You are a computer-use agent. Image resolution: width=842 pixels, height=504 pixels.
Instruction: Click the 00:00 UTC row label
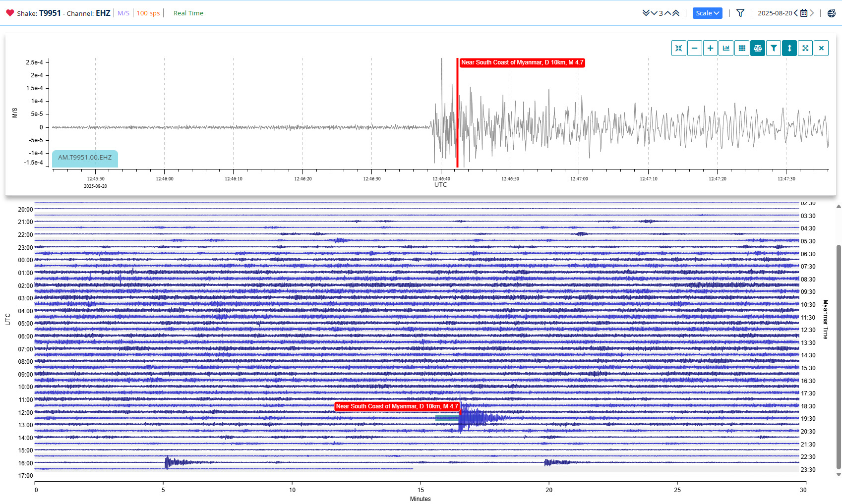tap(25, 260)
